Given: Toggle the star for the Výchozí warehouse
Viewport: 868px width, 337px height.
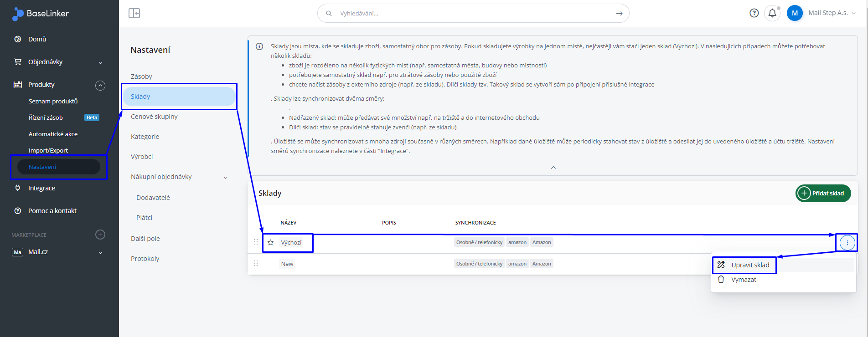Looking at the screenshot, I should coord(270,243).
